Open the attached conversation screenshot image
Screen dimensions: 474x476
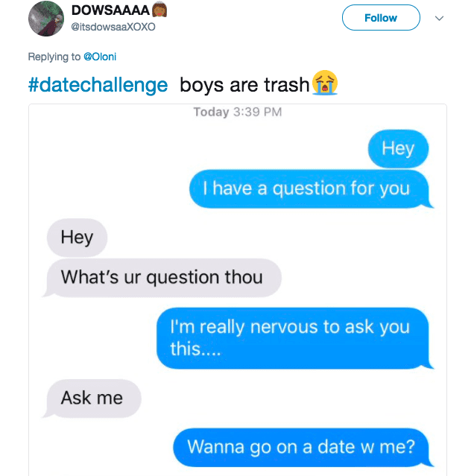tap(238, 290)
